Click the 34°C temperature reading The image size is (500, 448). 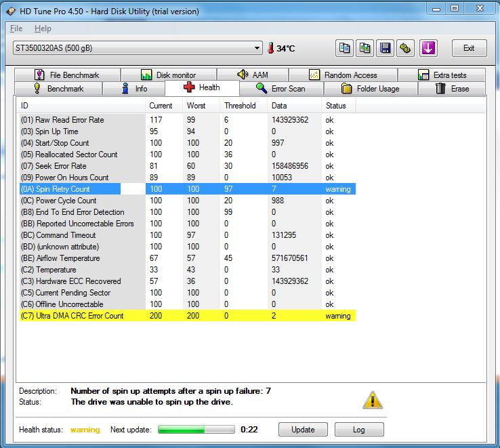286,49
